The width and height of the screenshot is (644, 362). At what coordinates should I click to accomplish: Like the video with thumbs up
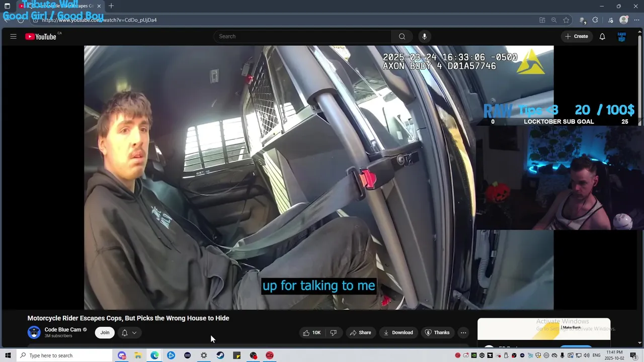[x=312, y=332]
